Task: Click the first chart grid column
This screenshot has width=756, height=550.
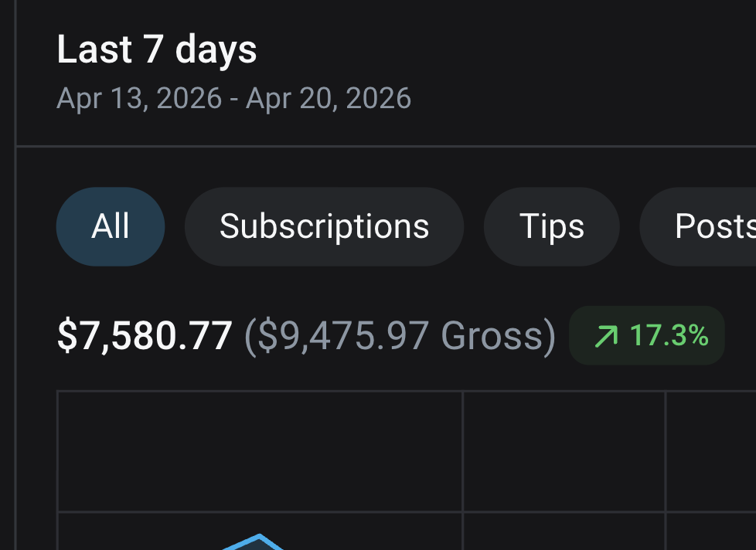Action: [x=260, y=470]
